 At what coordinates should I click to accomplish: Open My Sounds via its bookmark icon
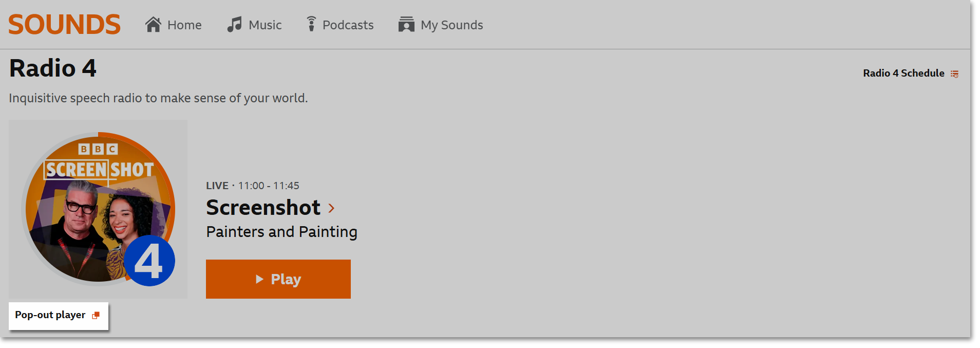pos(406,24)
